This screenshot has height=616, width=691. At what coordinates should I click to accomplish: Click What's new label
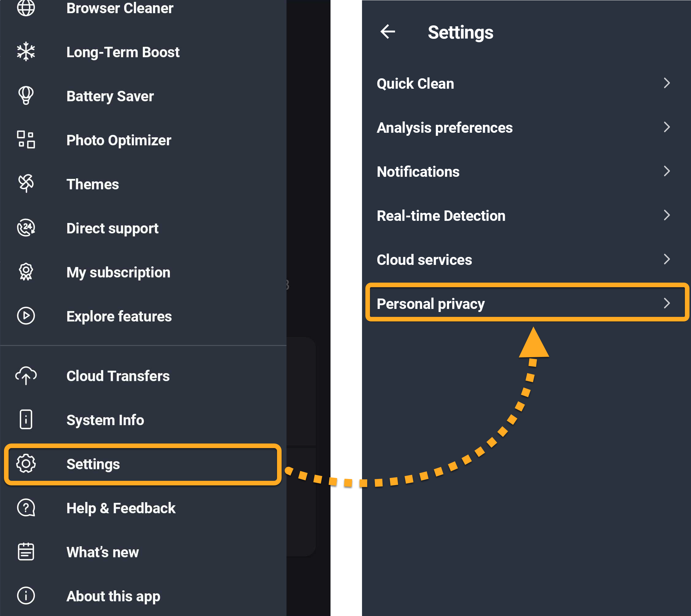tap(102, 552)
